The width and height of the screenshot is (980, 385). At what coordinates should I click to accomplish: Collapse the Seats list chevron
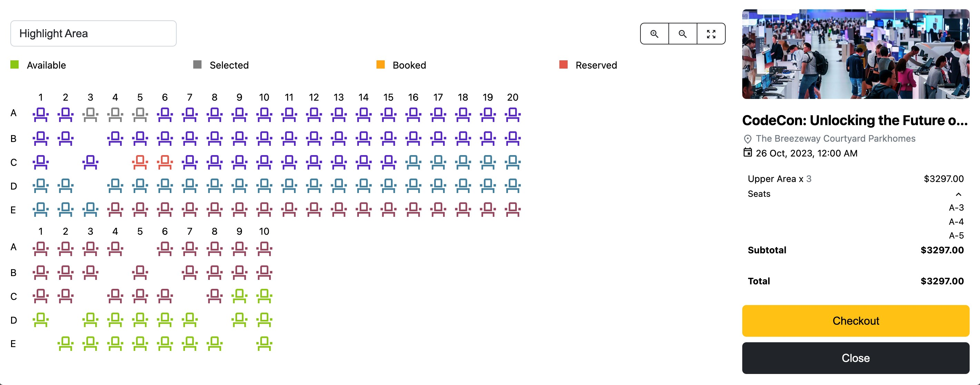coord(958,194)
